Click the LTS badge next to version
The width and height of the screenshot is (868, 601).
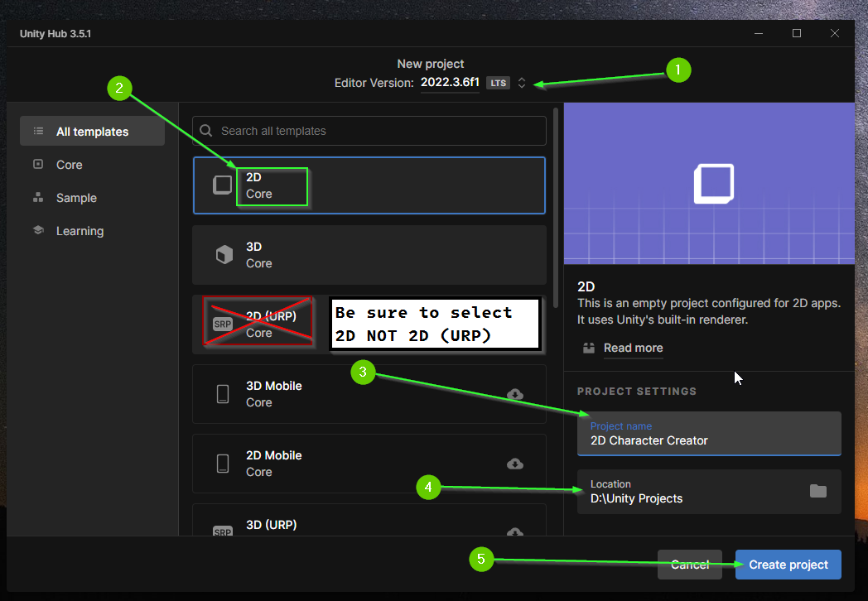click(x=498, y=83)
